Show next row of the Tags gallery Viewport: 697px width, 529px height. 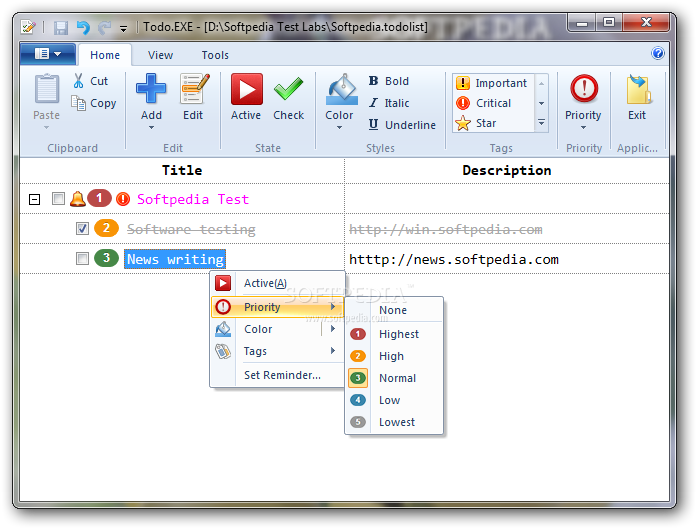coord(541,103)
